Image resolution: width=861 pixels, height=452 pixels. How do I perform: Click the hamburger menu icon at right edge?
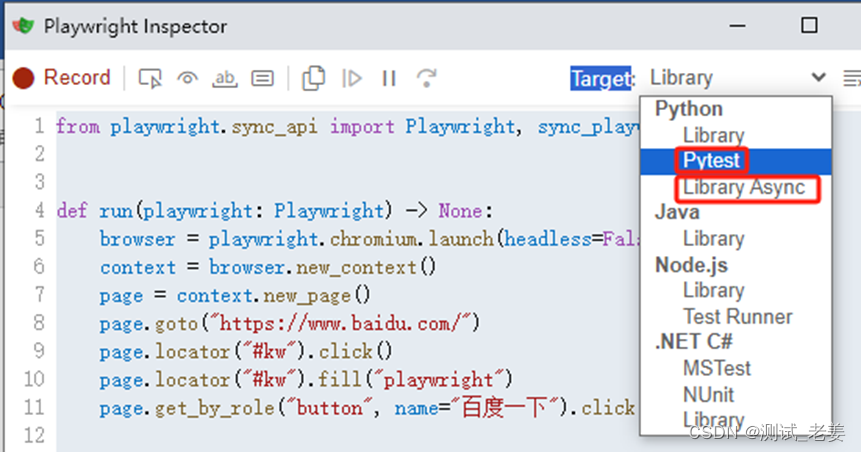(852, 79)
